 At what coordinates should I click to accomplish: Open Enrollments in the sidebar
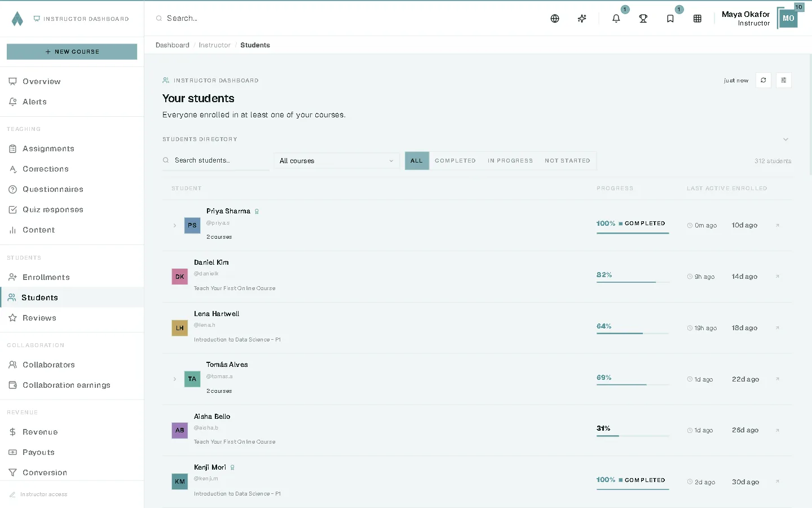tap(72, 277)
